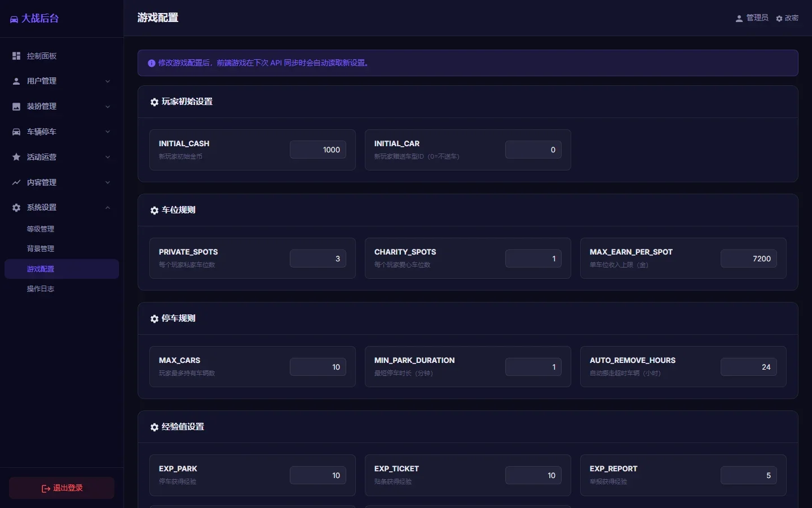The image size is (812, 508).
Task: Open 背景管理 in the sidebar
Action: pos(62,249)
